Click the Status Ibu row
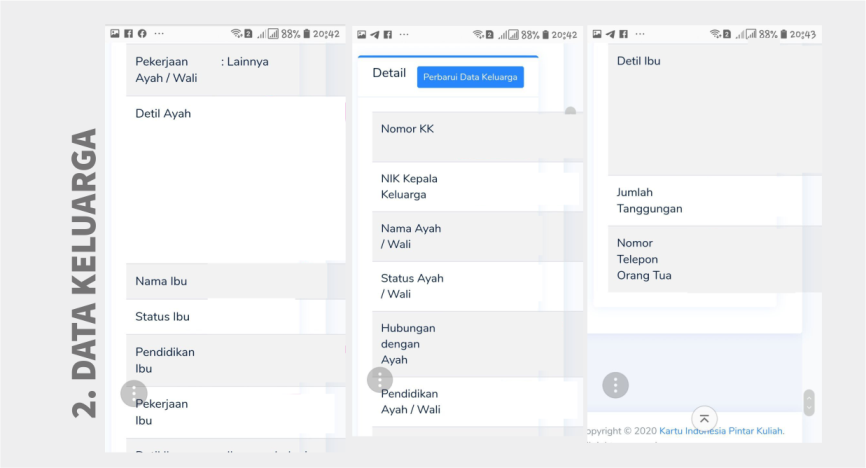The width and height of the screenshot is (866, 468). pos(236,317)
